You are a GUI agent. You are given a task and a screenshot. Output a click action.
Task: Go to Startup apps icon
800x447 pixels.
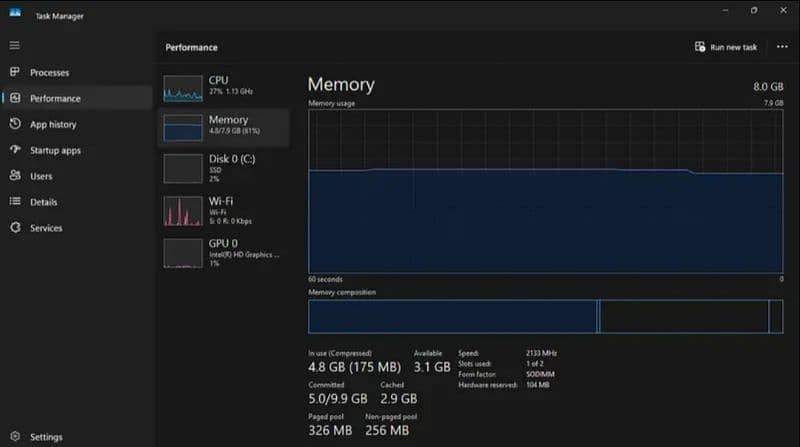tap(15, 150)
